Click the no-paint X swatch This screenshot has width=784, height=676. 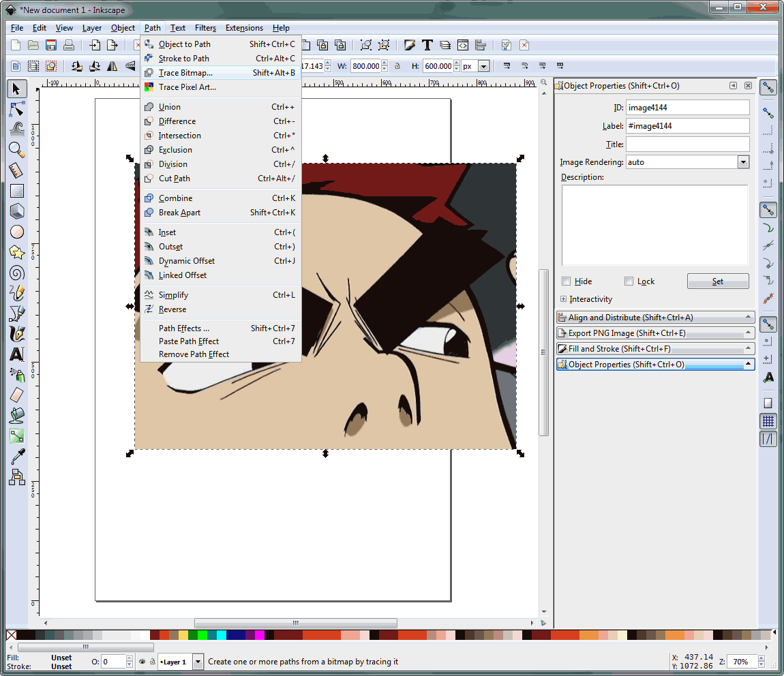pos(11,635)
